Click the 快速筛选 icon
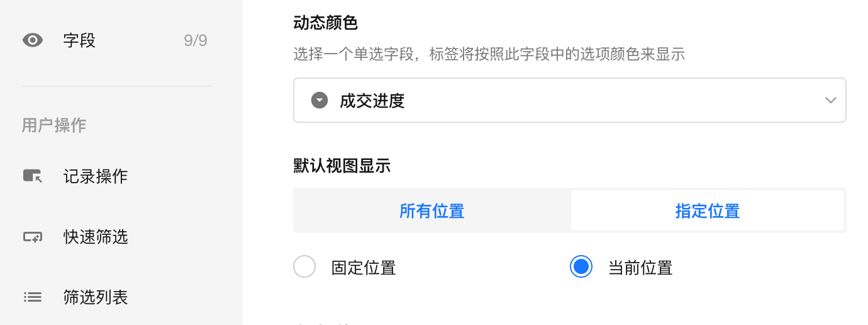 (x=33, y=237)
